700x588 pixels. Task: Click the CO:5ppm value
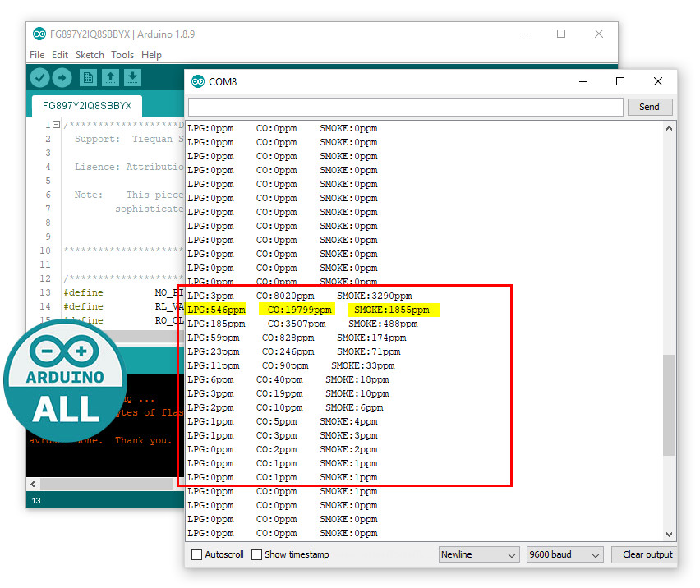coord(277,422)
